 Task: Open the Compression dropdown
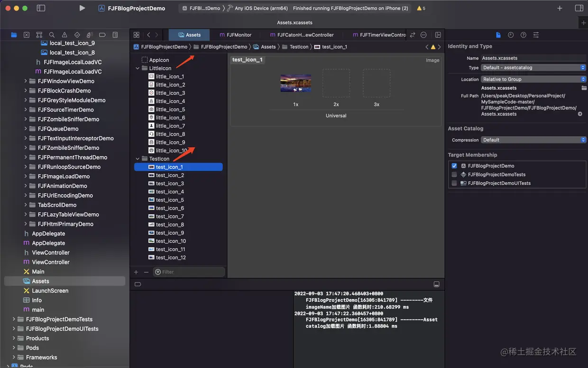pos(533,140)
